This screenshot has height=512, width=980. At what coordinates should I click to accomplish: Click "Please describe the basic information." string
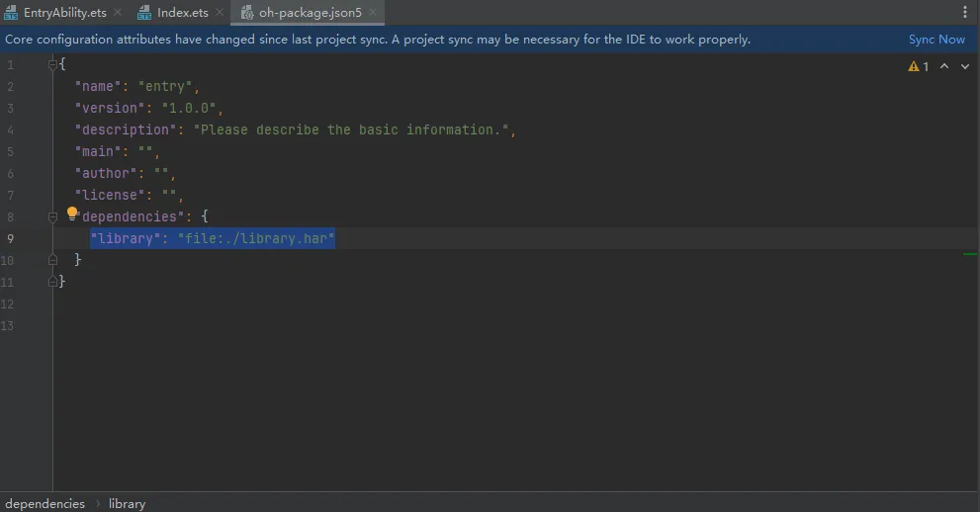coord(351,129)
